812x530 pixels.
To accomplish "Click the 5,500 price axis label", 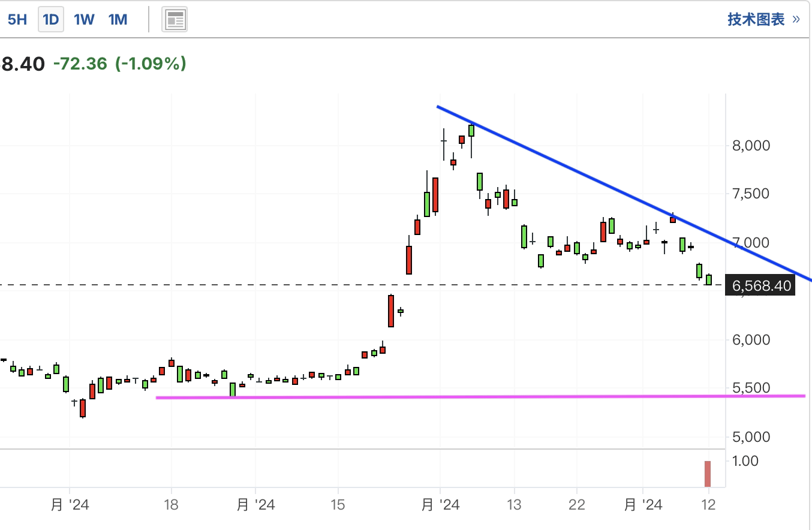I will 751,388.
